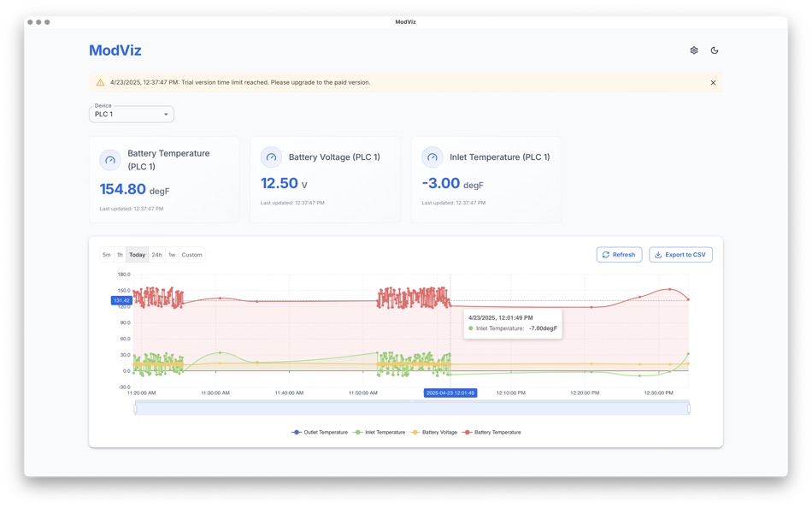
Task: Click the Battery Voltage gauge icon
Action: point(271,157)
